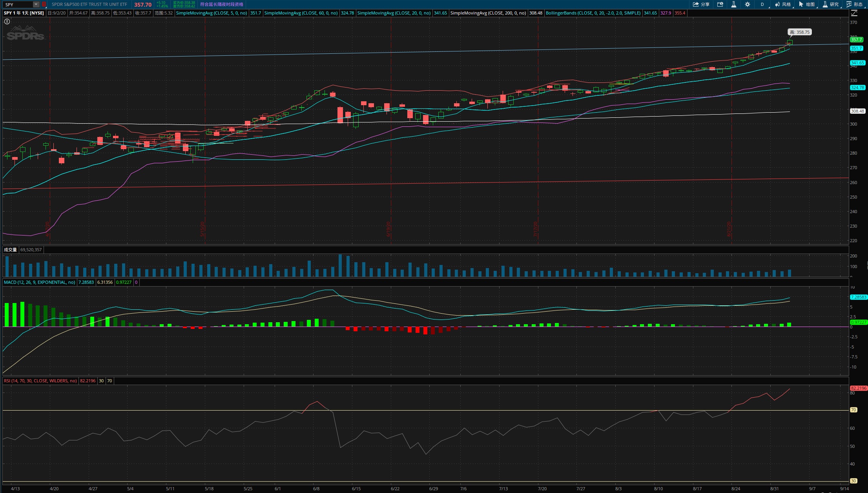Image resolution: width=868 pixels, height=493 pixels.
Task: Click SimpleMovingAvg (CLOSE, 200, 0, no) study label
Action: [x=488, y=13]
